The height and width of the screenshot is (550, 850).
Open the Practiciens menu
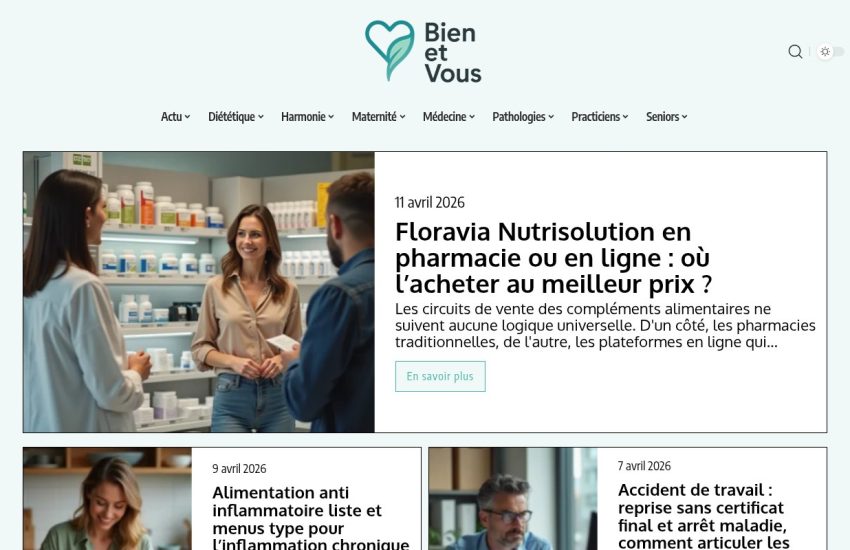point(600,117)
